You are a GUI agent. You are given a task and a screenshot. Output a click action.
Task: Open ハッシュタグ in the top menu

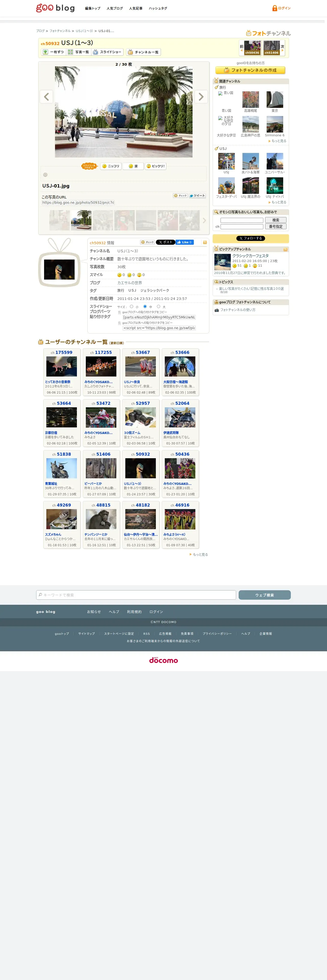[x=158, y=8]
